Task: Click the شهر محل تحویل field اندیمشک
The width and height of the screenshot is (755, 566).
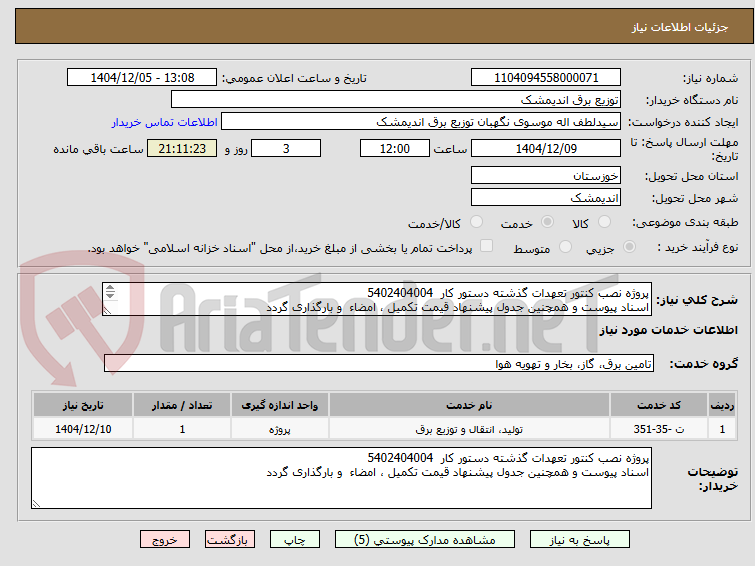Action: click(546, 197)
